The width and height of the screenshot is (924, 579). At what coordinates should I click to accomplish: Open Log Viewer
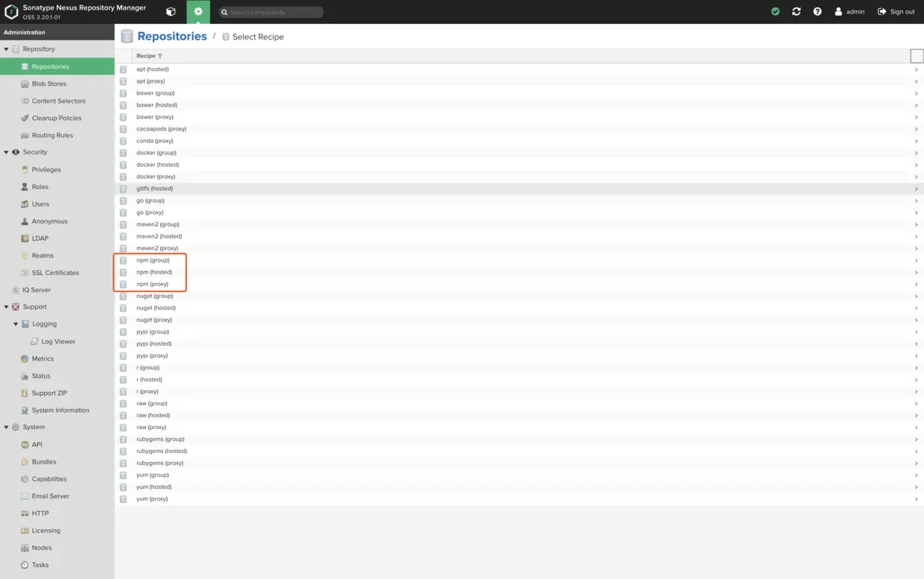tap(57, 341)
